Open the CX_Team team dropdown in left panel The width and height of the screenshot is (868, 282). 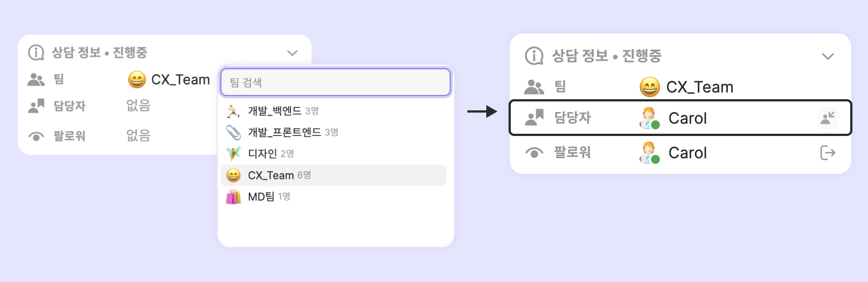(x=169, y=80)
